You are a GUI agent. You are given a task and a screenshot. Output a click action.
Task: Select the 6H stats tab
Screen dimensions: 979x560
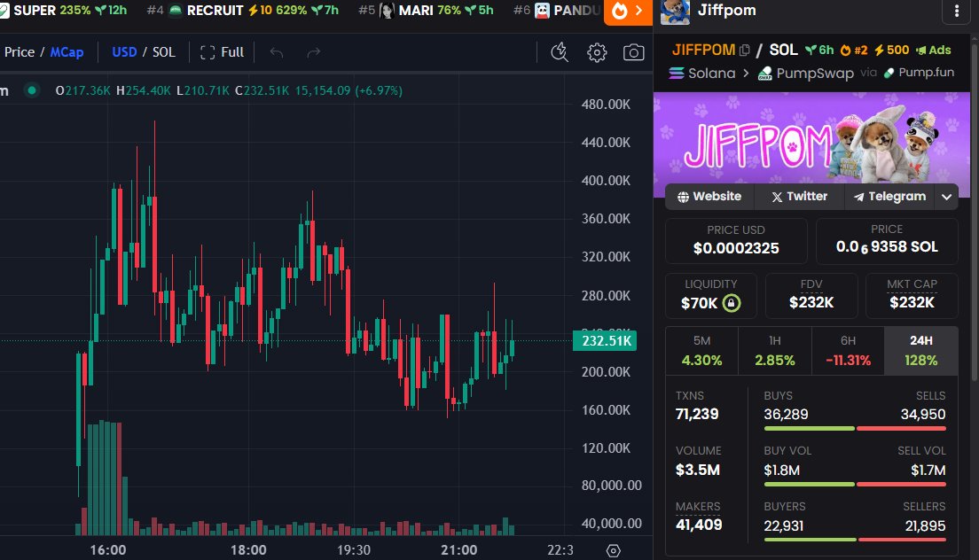pos(848,351)
